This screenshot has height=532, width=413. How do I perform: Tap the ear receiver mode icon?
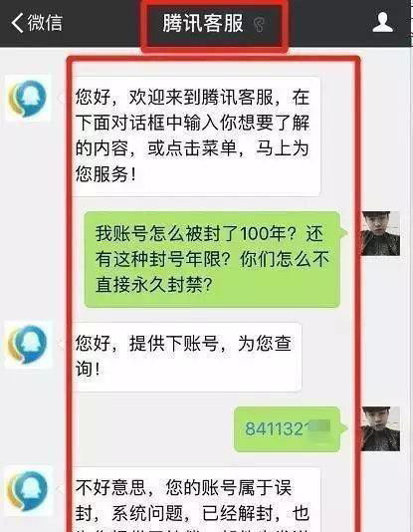point(259,25)
